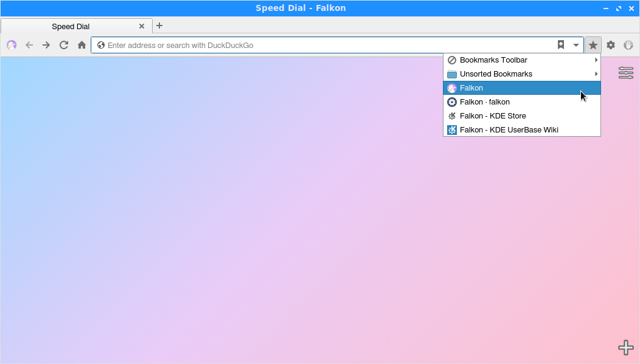Open Bookmarks Toolbar submenu

point(521,60)
